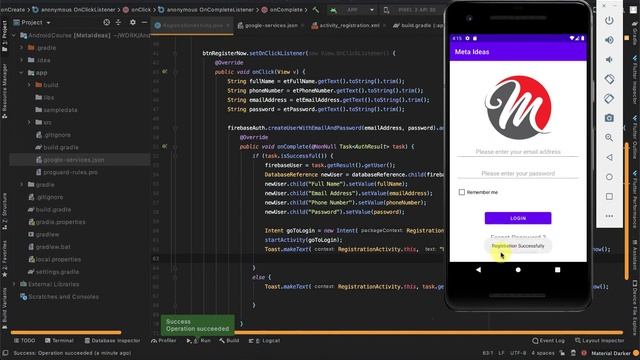This screenshot has height=360, width=640.
Task: Click the email address input field in the app
Action: point(518,151)
